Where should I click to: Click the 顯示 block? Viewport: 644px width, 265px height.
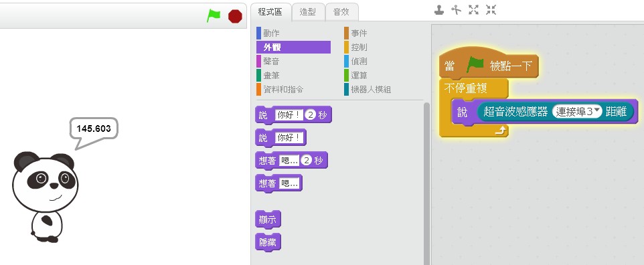click(x=268, y=219)
